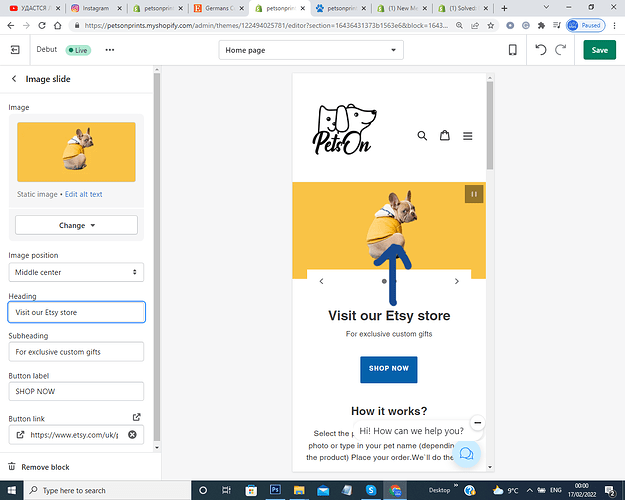Click the undo arrow icon
Screen dimensions: 625x500
tap(540, 50)
